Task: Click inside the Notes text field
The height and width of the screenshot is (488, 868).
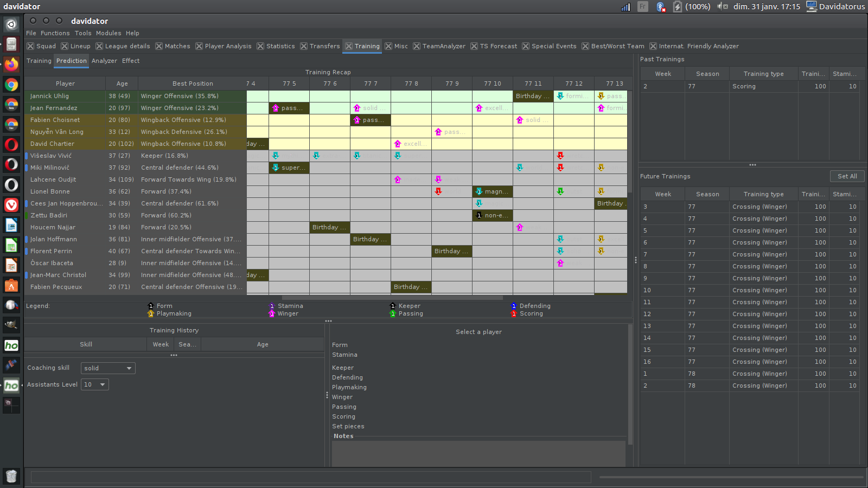Action: [478, 454]
